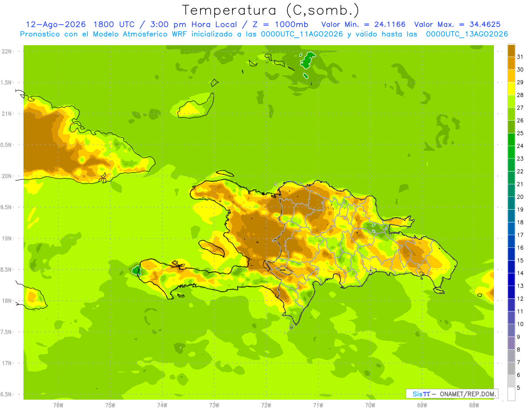Click the 'Valor Max. = 34.4625' value

(x=458, y=24)
